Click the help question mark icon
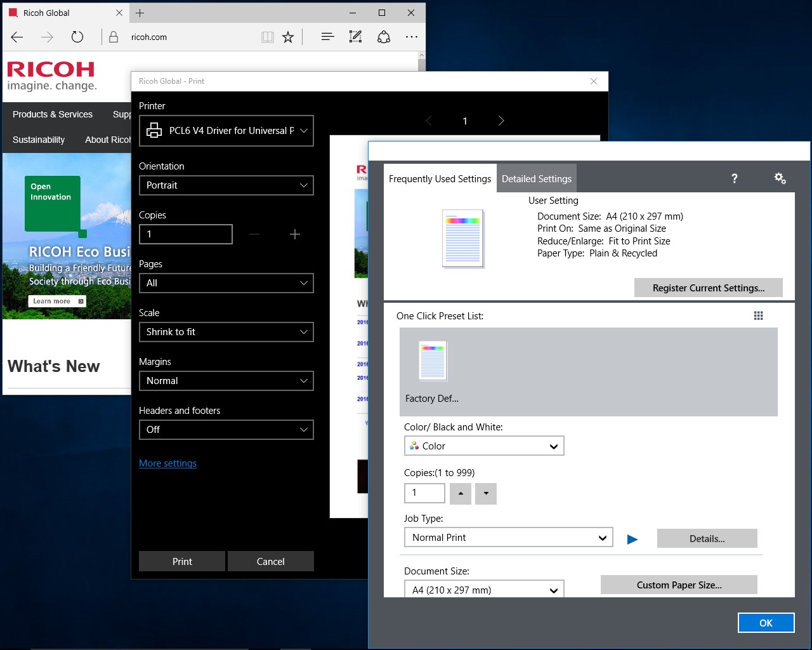Viewport: 812px width, 650px height. click(x=734, y=178)
